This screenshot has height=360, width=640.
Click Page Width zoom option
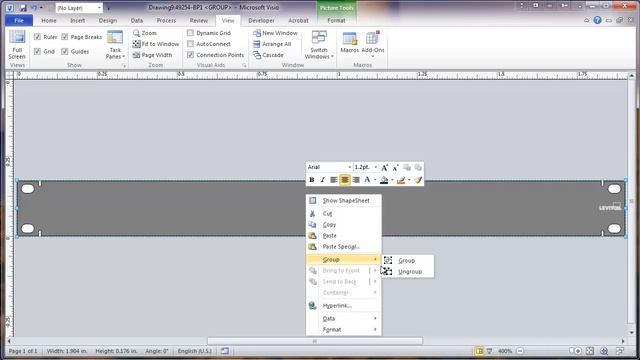tap(153, 55)
